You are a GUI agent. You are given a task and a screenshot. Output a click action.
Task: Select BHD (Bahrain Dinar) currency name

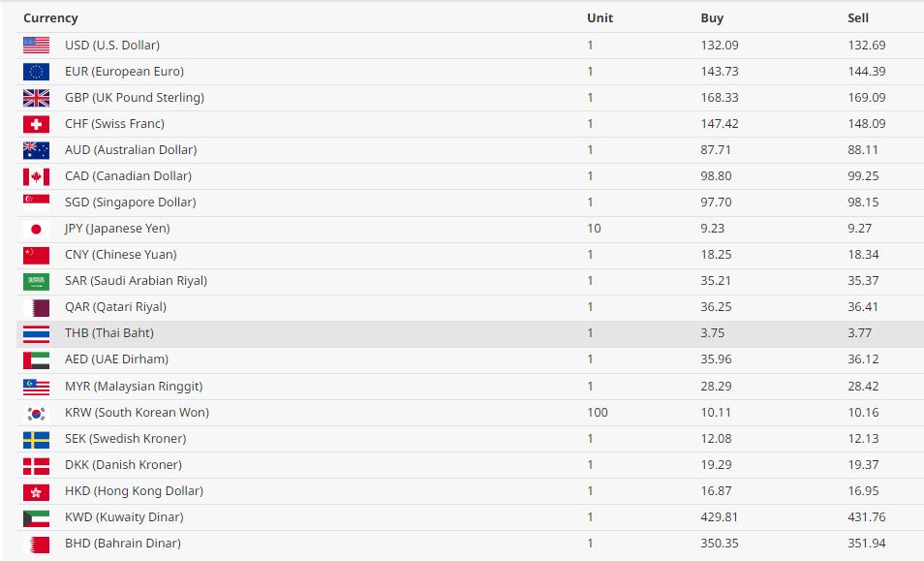pos(123,544)
